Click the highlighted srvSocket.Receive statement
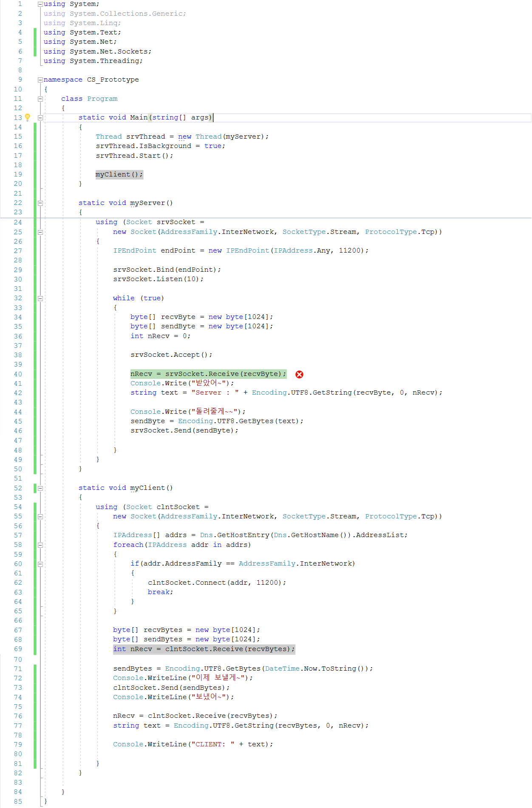 point(208,374)
